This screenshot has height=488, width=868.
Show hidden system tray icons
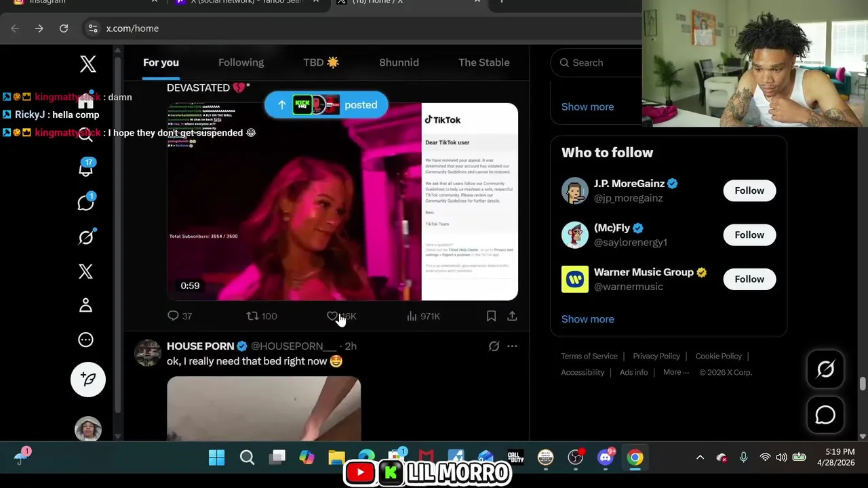700,458
